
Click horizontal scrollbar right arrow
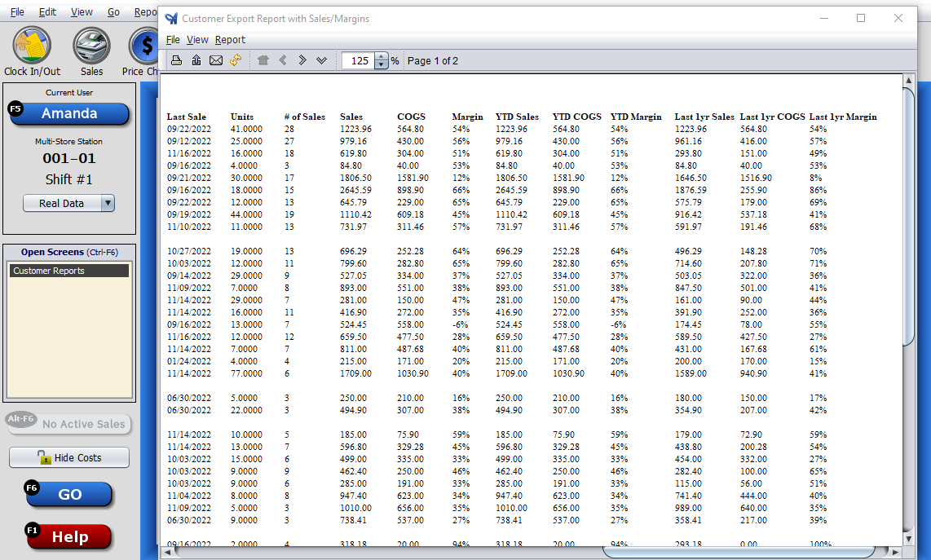[x=895, y=553]
